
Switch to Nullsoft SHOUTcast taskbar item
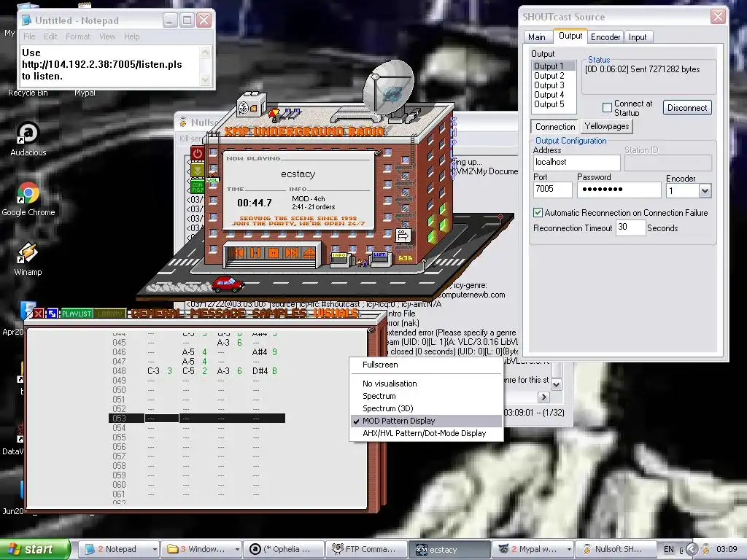click(x=615, y=549)
